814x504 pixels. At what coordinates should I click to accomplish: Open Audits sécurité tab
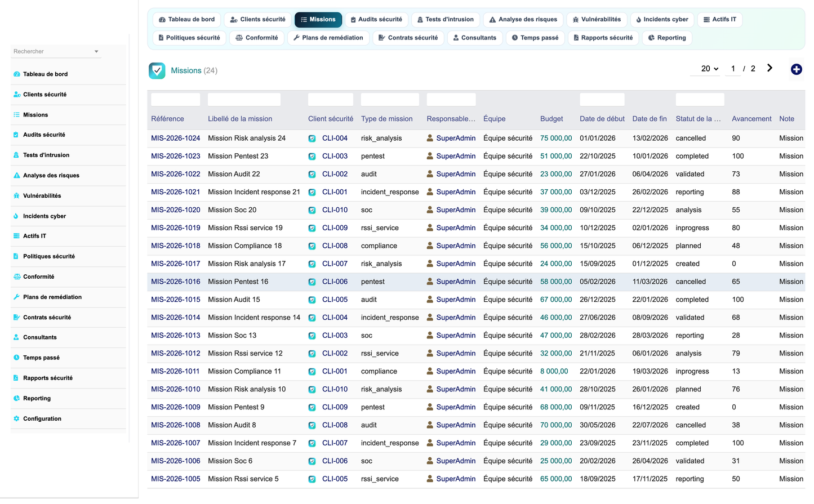click(x=377, y=19)
